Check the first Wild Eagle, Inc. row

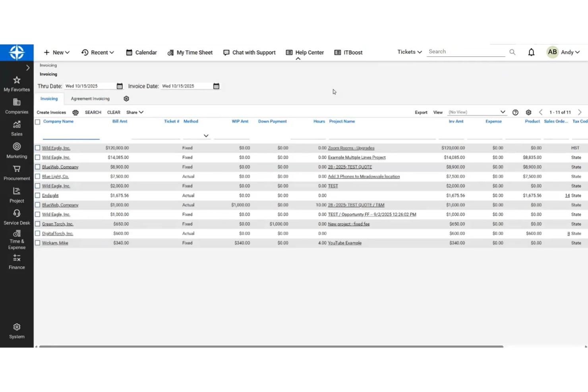point(38,147)
